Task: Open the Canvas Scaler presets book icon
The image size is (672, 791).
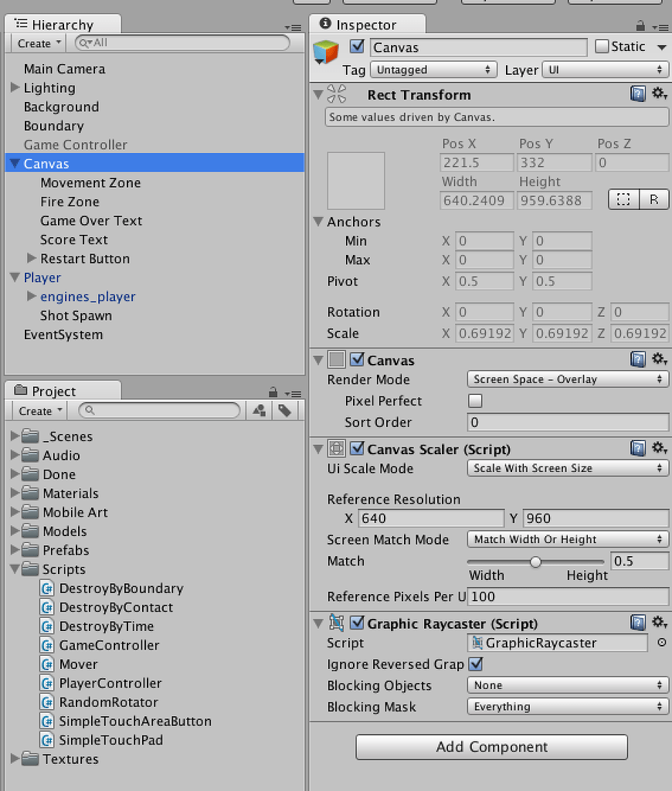Action: [638, 448]
